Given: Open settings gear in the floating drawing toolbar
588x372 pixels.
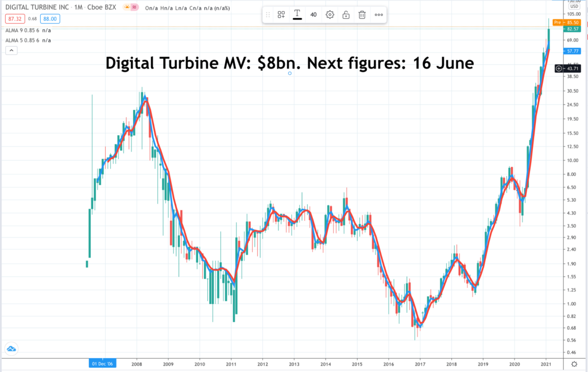Looking at the screenshot, I should [330, 14].
